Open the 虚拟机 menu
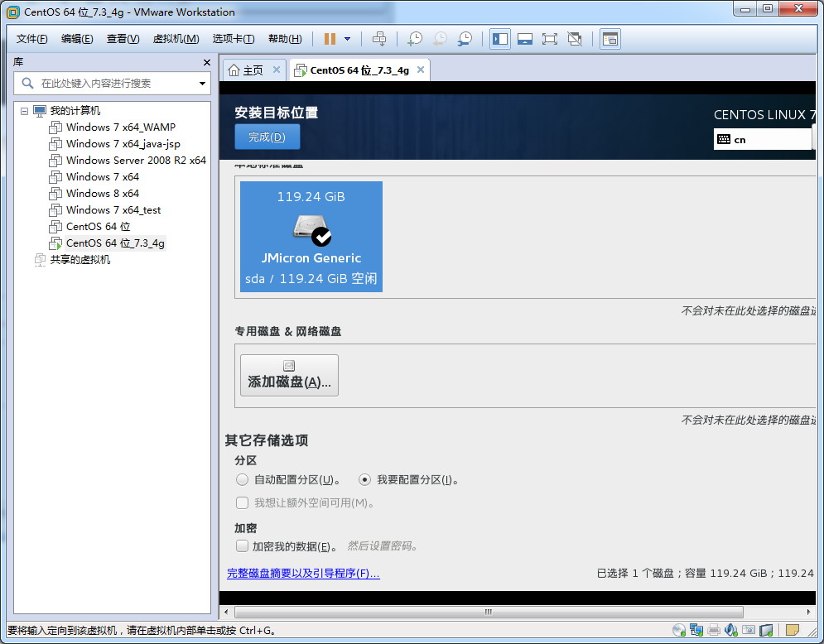 pos(176,39)
